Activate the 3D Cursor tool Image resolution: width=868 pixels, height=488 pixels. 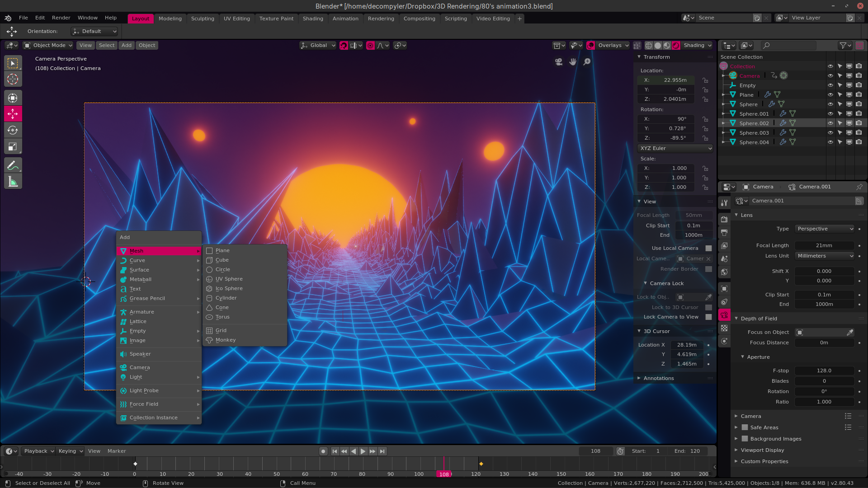coord(13,79)
